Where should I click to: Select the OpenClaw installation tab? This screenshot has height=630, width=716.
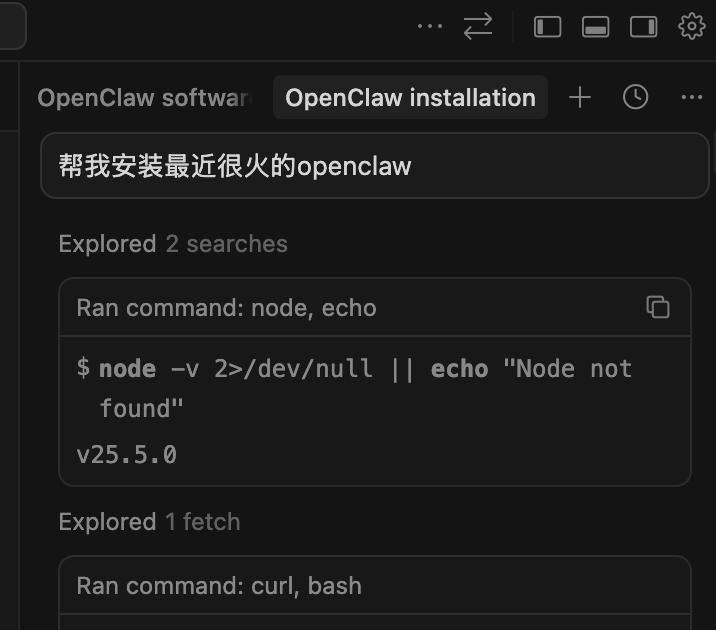click(410, 97)
